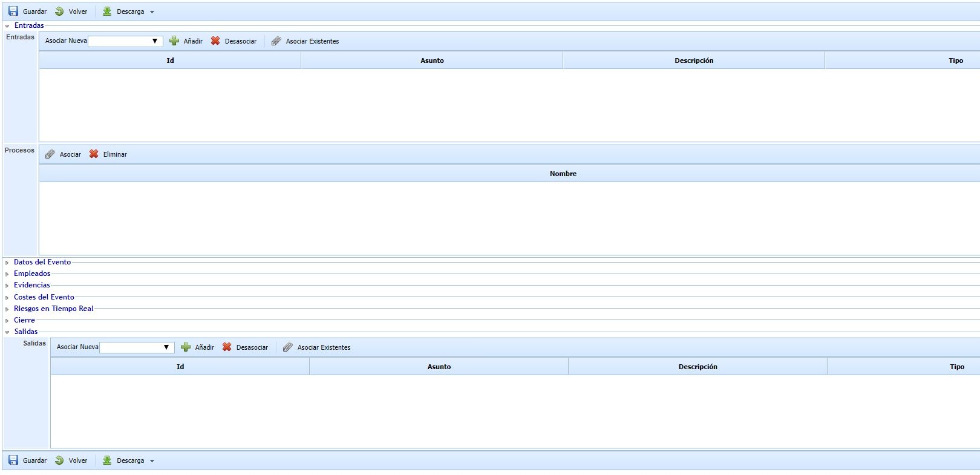This screenshot has height=475, width=980.
Task: Click the Añadir plus icon in Entradas
Action: point(174,41)
